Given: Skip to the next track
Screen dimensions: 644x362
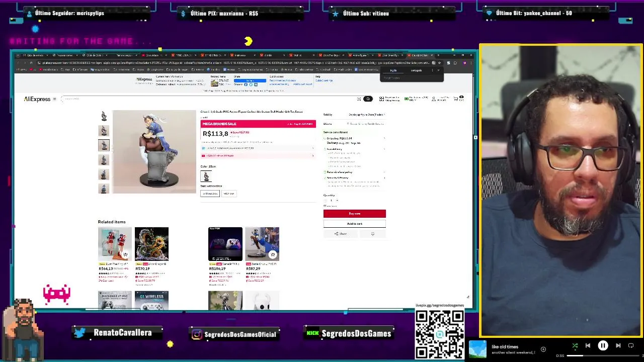Looking at the screenshot, I should 618,345.
